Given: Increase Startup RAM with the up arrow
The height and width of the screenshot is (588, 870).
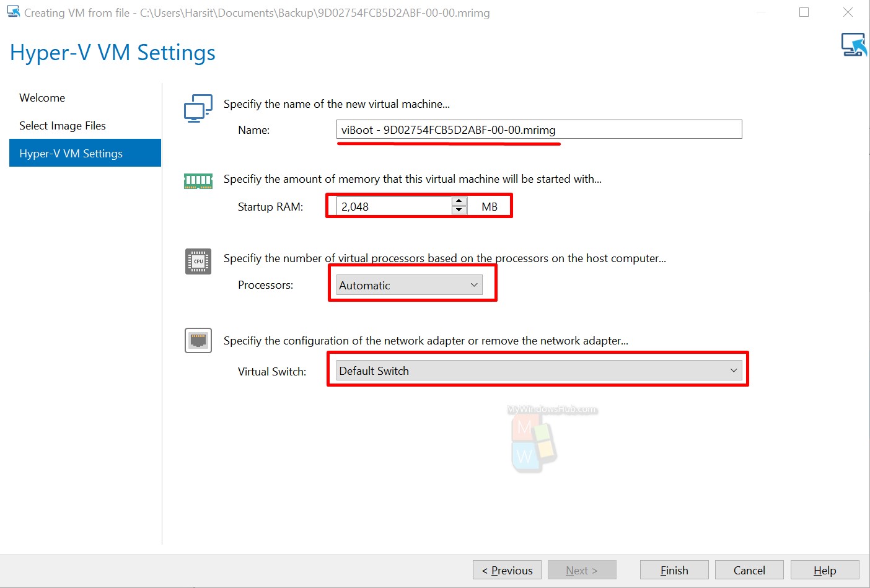Looking at the screenshot, I should click(x=459, y=201).
